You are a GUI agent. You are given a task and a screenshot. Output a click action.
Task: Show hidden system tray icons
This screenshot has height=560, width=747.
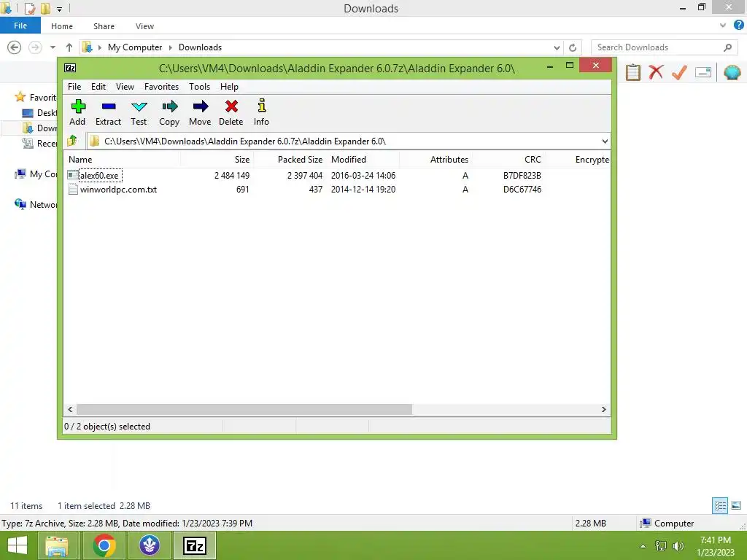click(x=643, y=546)
